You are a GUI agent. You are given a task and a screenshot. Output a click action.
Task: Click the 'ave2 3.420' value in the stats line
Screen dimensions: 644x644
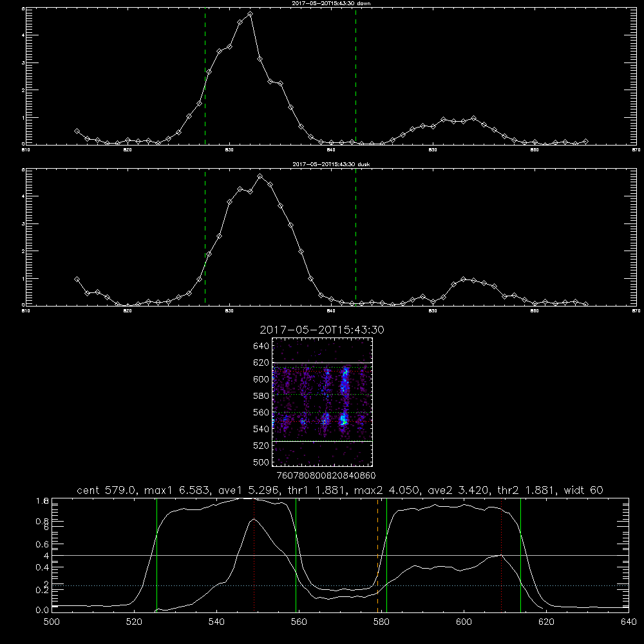pyautogui.click(x=458, y=490)
